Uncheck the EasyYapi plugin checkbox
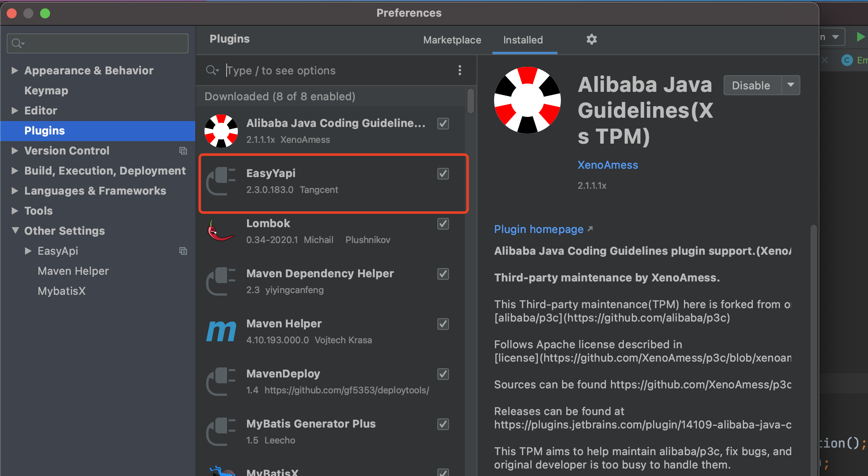 coord(443,174)
